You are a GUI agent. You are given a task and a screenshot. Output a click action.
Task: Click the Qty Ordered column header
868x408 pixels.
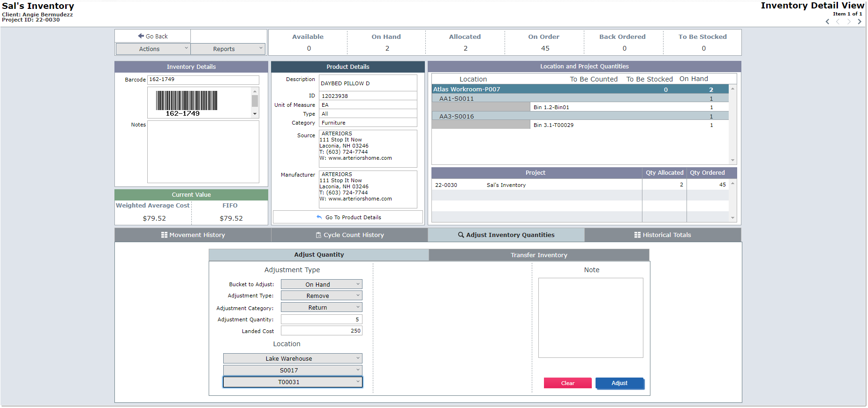tap(707, 173)
